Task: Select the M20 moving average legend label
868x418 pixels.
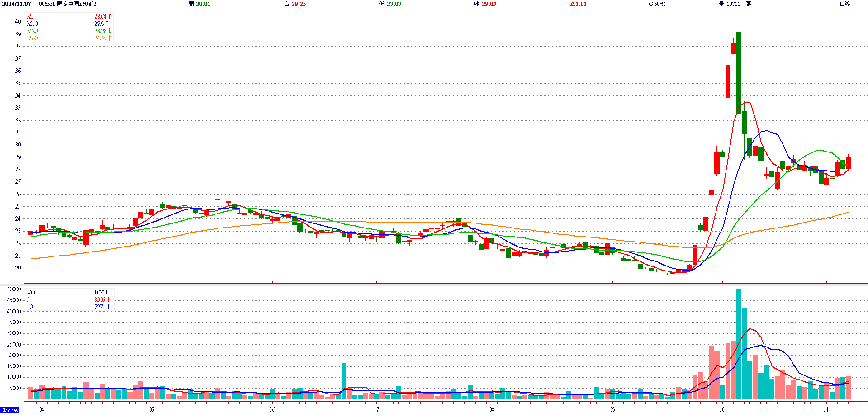Action: [32, 31]
